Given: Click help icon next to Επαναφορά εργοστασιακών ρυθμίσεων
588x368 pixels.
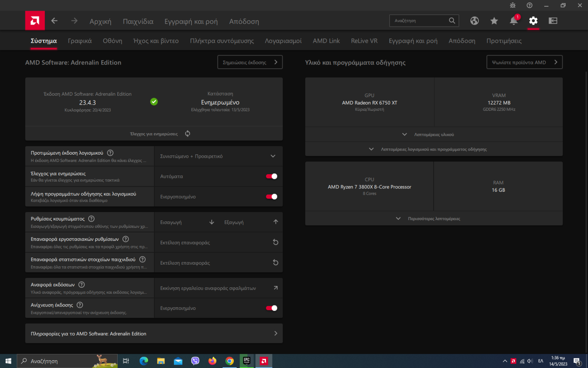Looking at the screenshot, I should pyautogui.click(x=126, y=239).
